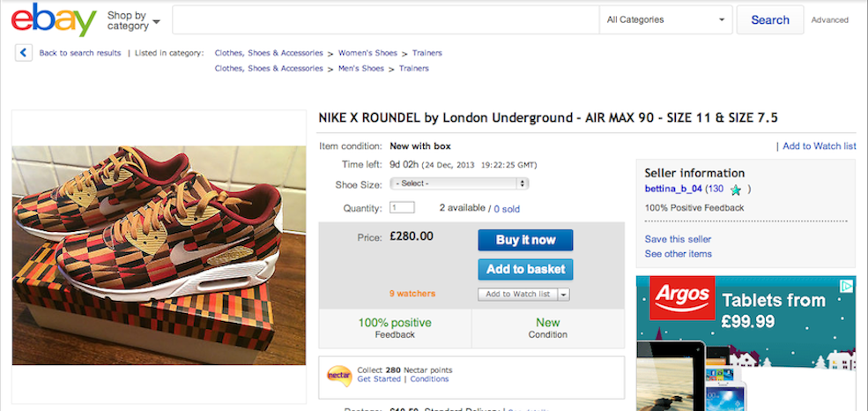Expand the All Categories dropdown

665,19
